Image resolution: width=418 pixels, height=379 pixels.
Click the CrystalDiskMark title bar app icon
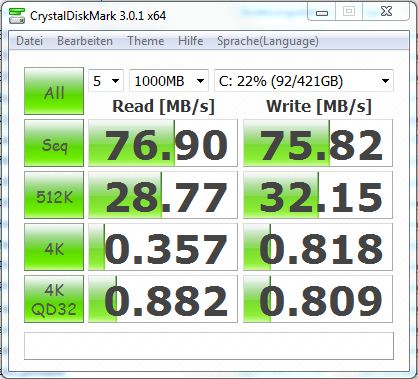17,15
